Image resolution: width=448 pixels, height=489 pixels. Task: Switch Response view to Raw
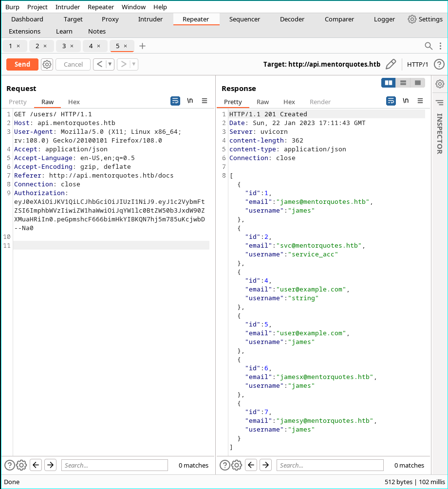(262, 102)
